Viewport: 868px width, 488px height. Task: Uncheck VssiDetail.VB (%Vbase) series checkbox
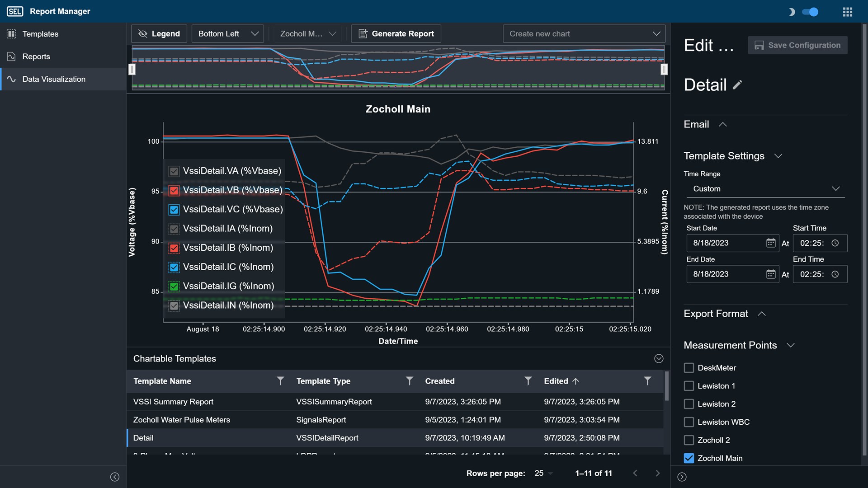pos(174,190)
